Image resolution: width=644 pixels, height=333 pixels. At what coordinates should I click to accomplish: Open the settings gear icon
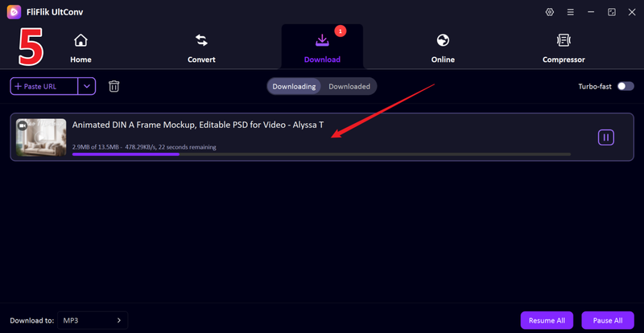pyautogui.click(x=550, y=12)
